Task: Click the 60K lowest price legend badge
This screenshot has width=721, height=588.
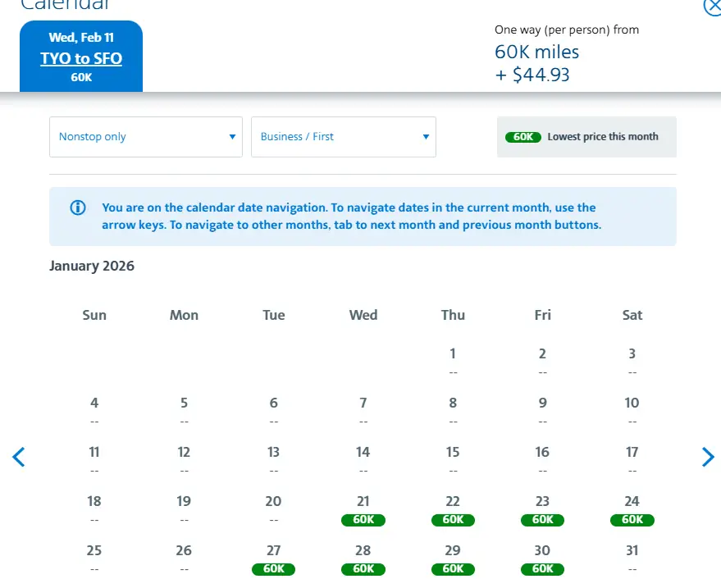Action: pyautogui.click(x=523, y=137)
